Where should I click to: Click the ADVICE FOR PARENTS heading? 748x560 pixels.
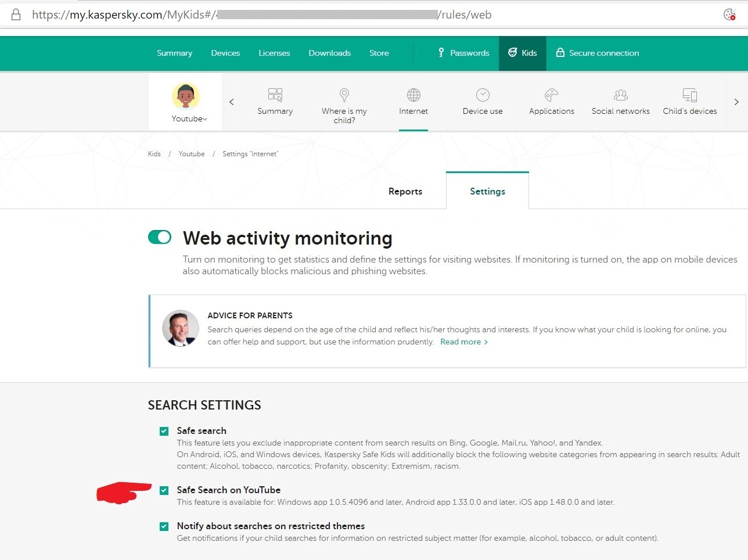click(x=250, y=315)
